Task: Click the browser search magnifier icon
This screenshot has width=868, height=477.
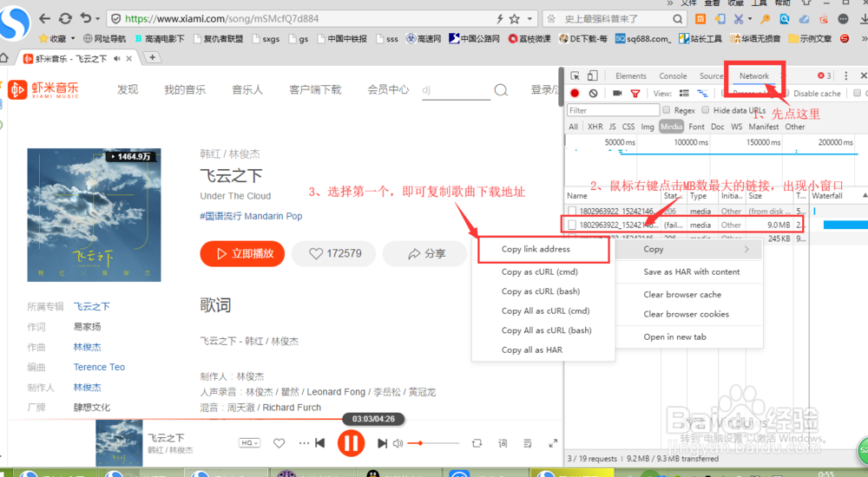Action: [x=678, y=19]
